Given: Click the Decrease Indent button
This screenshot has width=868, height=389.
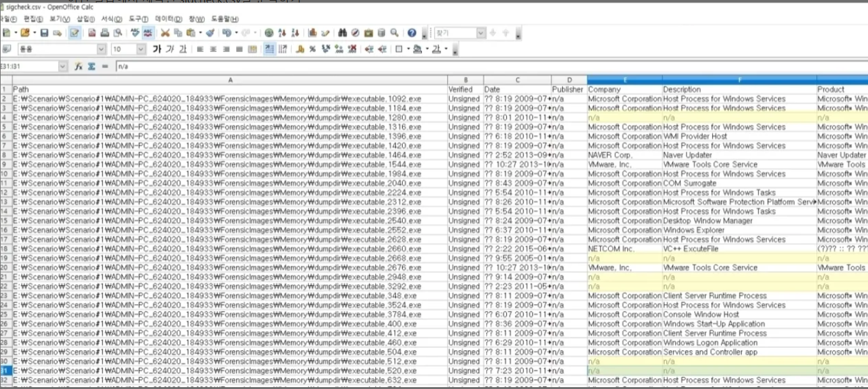Looking at the screenshot, I should coord(369,49).
